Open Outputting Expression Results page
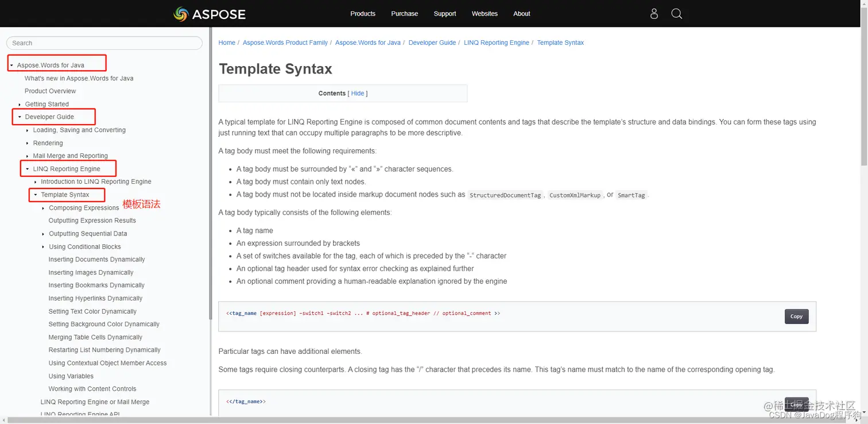This screenshot has height=424, width=868. point(92,221)
